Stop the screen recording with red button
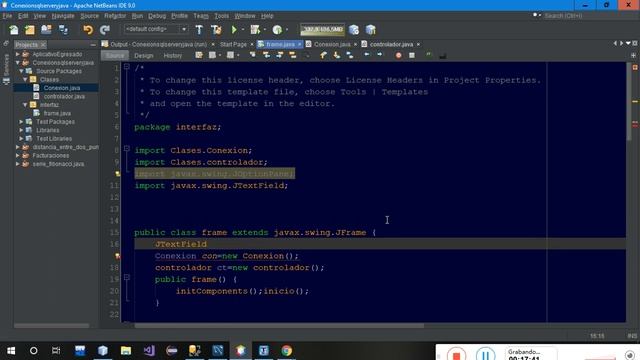Image resolution: width=640 pixels, height=360 pixels. click(x=456, y=354)
